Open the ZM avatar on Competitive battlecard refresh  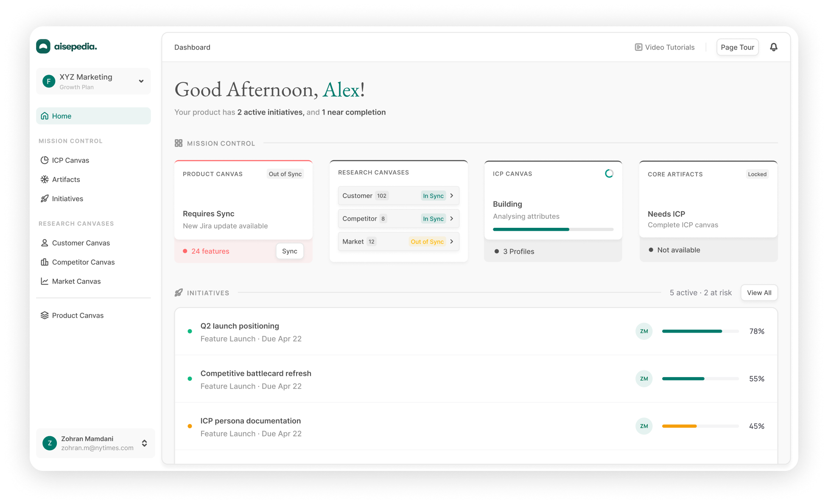[x=644, y=379]
